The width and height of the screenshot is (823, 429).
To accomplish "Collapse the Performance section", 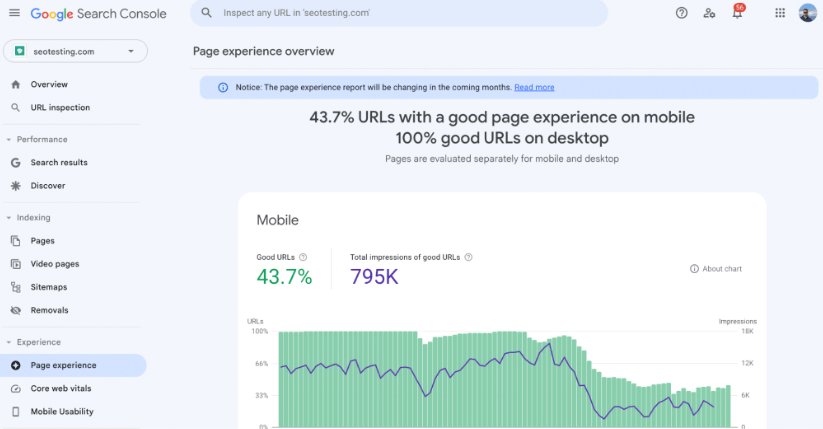I will click(x=8, y=139).
